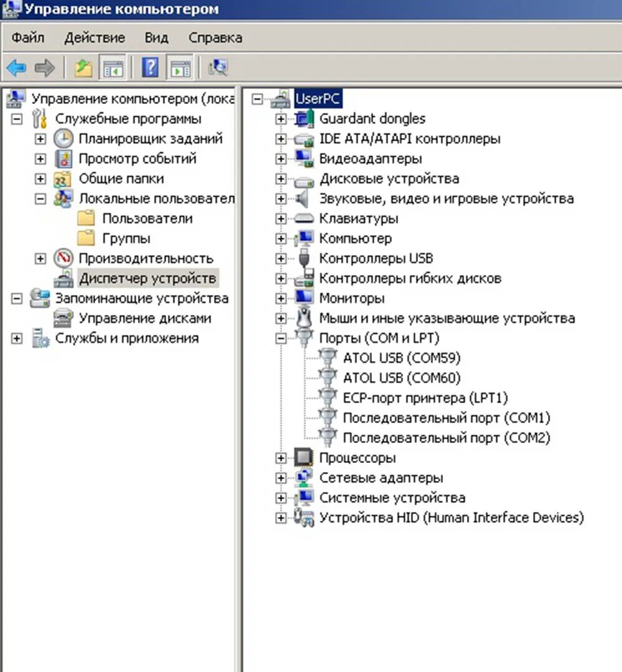
Task: Collapse the UserPC root node
Action: pos(257,99)
